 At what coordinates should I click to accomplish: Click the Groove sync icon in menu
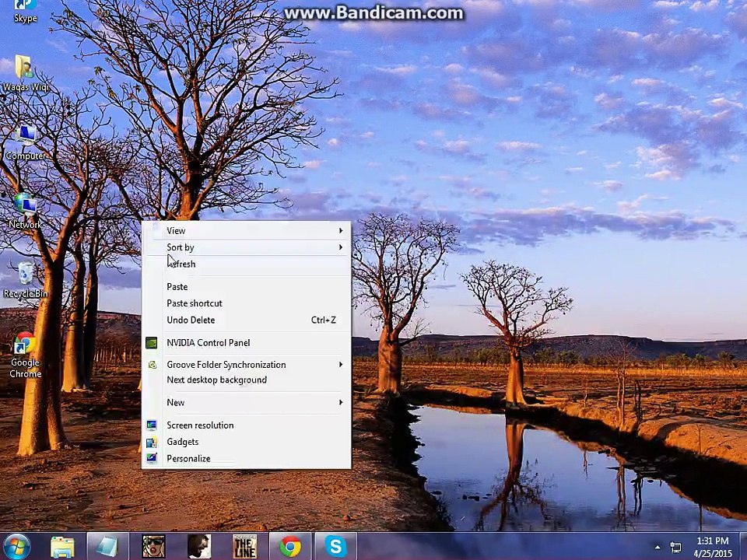tap(152, 365)
